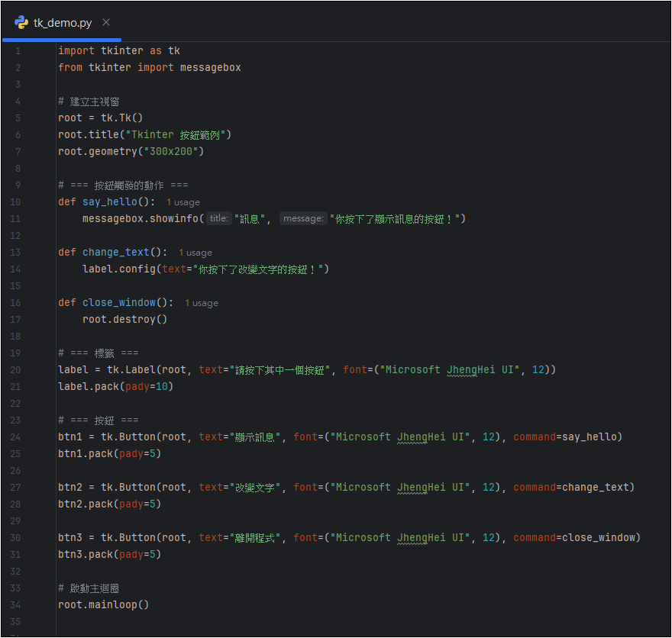This screenshot has height=638, width=672.
Task: Click the Python file icon on the tab
Action: 21,22
